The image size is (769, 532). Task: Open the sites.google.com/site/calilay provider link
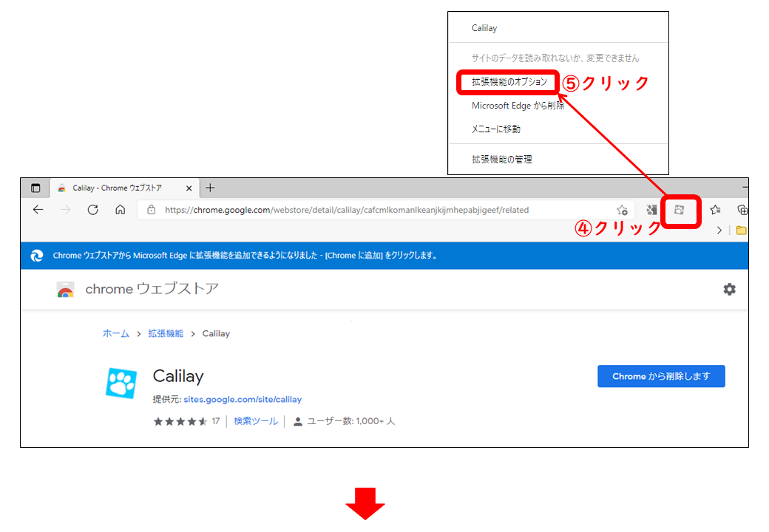click(243, 399)
